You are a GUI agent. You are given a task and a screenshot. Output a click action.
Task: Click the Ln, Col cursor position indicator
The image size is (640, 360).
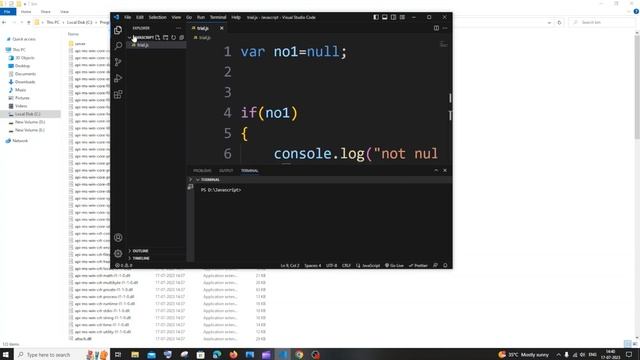click(290, 265)
